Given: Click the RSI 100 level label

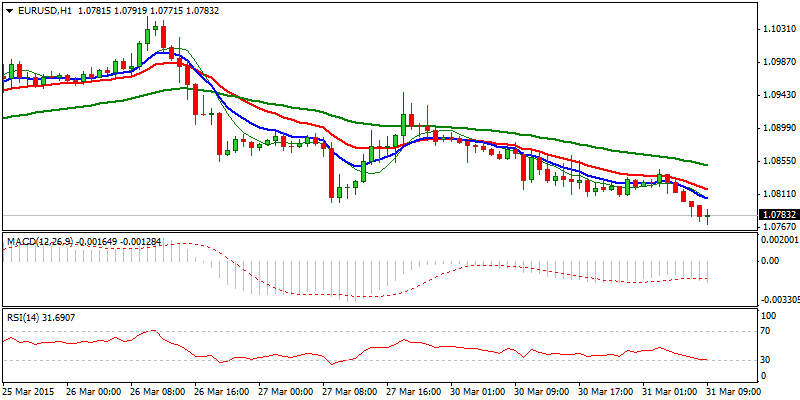Looking at the screenshot, I should coord(769,317).
